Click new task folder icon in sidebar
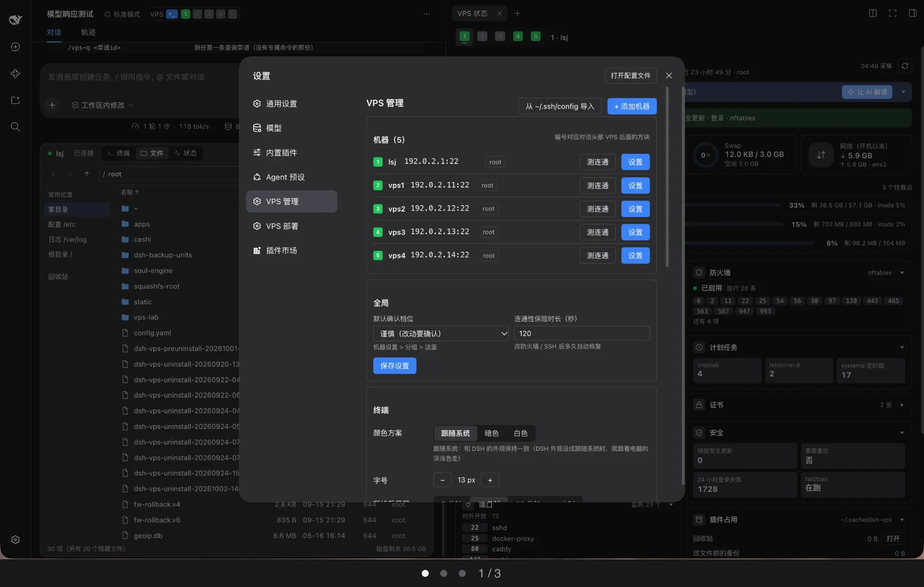The width and height of the screenshot is (924, 587). [15, 100]
